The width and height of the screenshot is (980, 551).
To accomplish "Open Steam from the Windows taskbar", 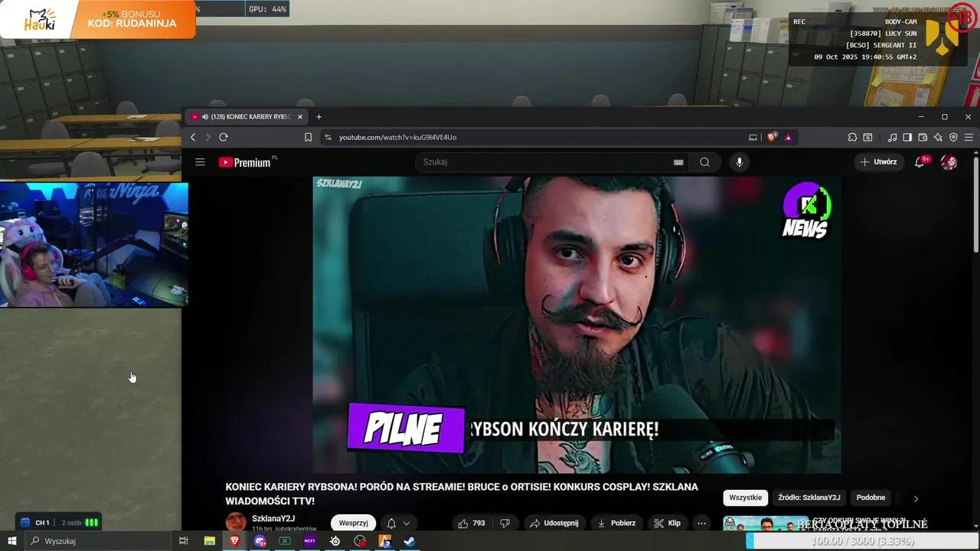I will [410, 541].
